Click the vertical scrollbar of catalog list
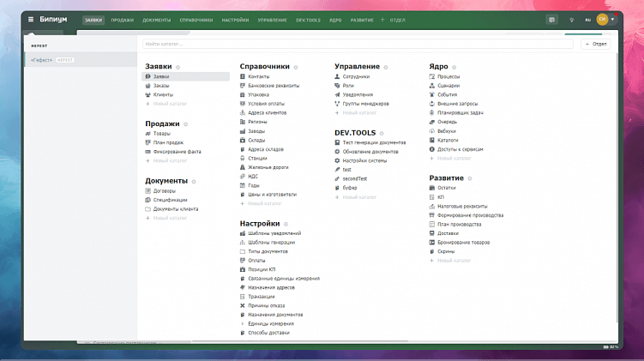Screen dimensions: 644x361 tap(617, 189)
